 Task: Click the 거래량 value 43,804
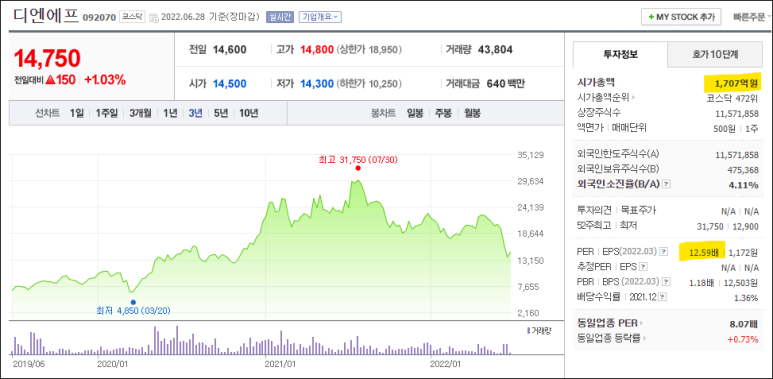pos(495,50)
